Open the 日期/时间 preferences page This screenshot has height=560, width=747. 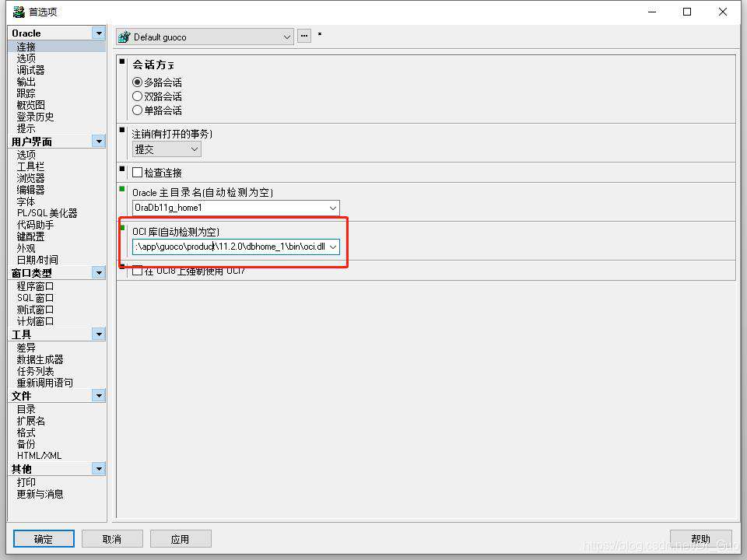[x=37, y=260]
